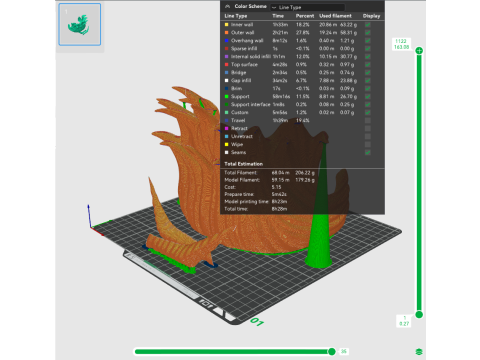Click the bottom handle of vertical layer slider
Screen dimensions: 480x360
(419, 314)
